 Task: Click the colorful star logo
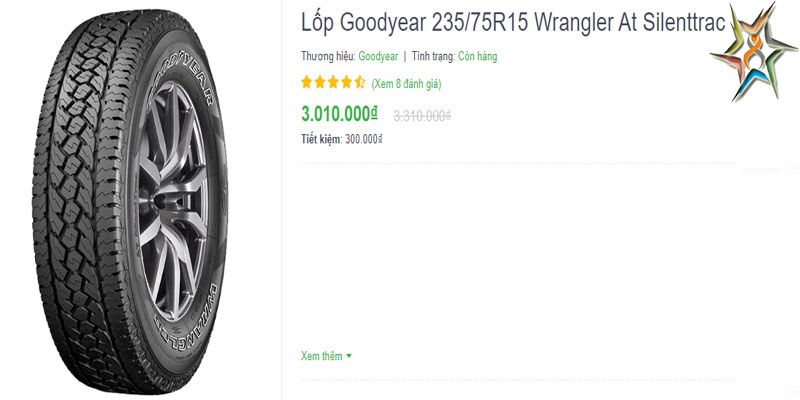click(753, 50)
